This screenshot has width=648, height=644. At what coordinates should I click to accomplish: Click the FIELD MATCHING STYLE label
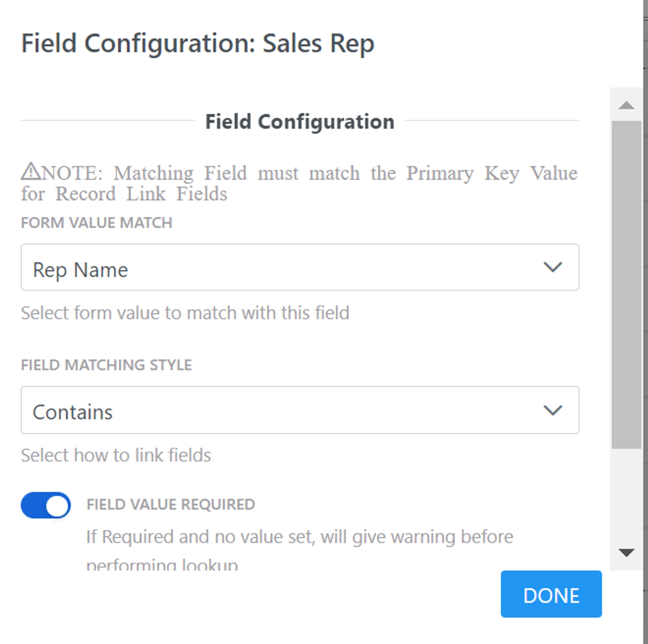tap(106, 365)
